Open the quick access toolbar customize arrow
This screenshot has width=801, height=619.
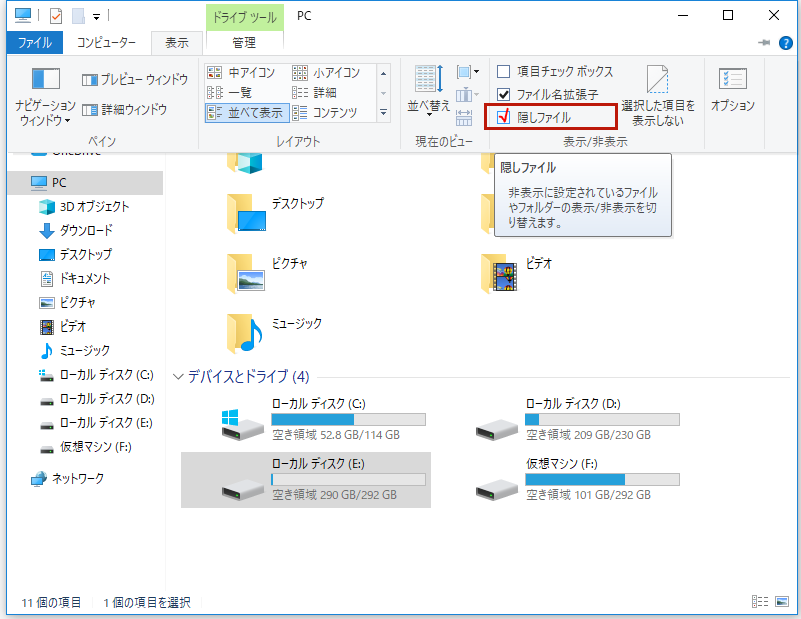[x=96, y=17]
